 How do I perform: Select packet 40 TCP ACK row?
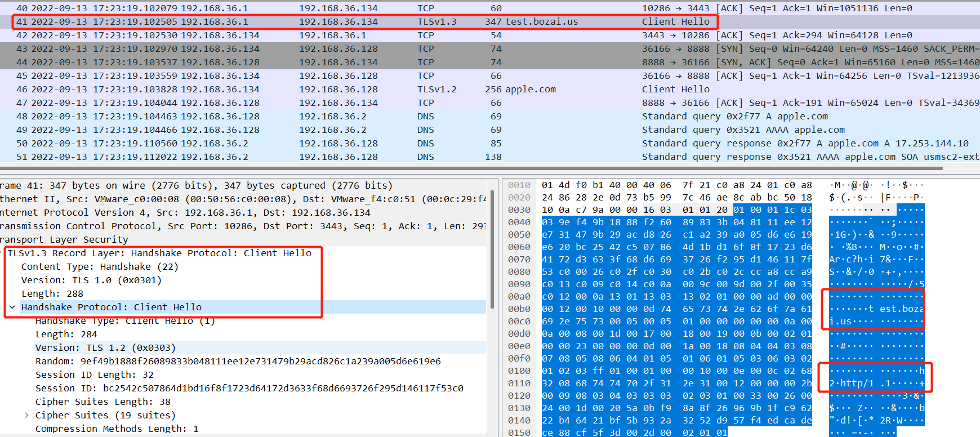pyautogui.click(x=490, y=8)
